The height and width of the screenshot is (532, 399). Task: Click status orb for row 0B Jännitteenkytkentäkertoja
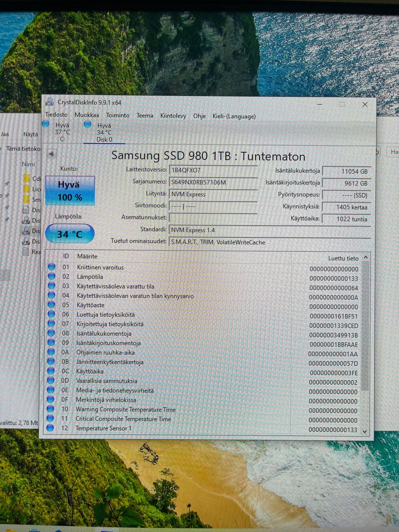click(x=51, y=361)
